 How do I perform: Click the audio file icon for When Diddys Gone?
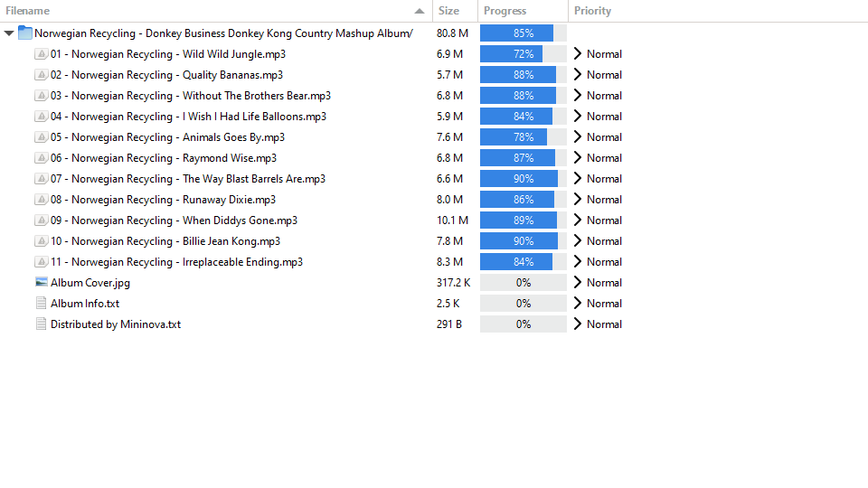tap(41, 221)
